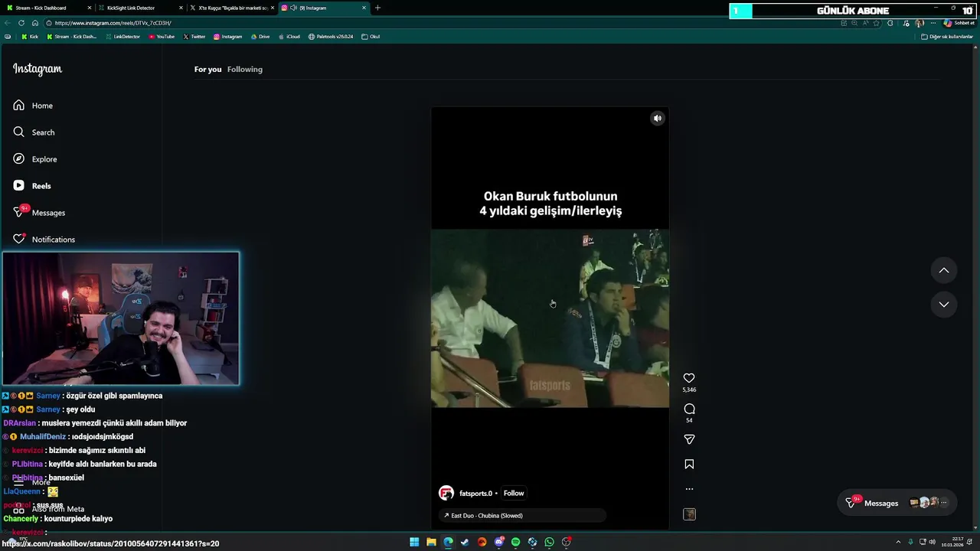The width and height of the screenshot is (980, 551).
Task: Open the Notifications heart in sidebar
Action: tap(44, 240)
